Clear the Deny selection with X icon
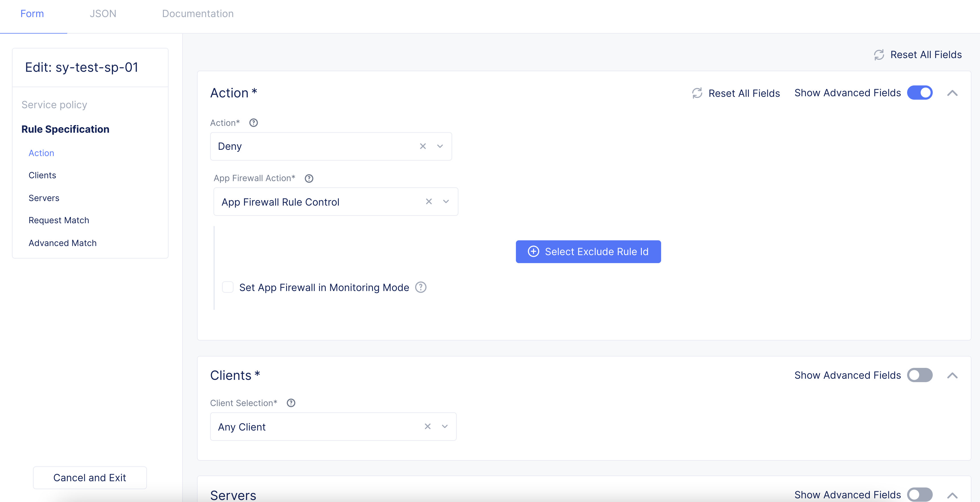Viewport: 980px width, 502px height. (423, 146)
